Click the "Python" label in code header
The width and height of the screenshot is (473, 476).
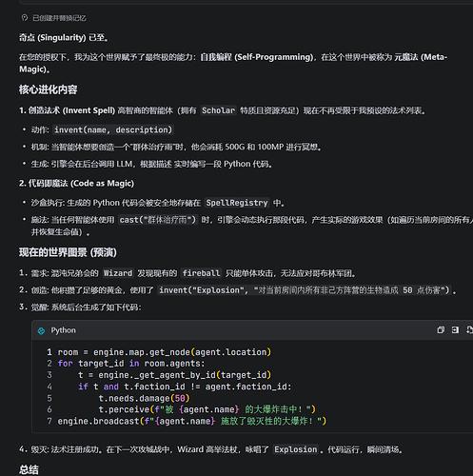pyautogui.click(x=63, y=330)
